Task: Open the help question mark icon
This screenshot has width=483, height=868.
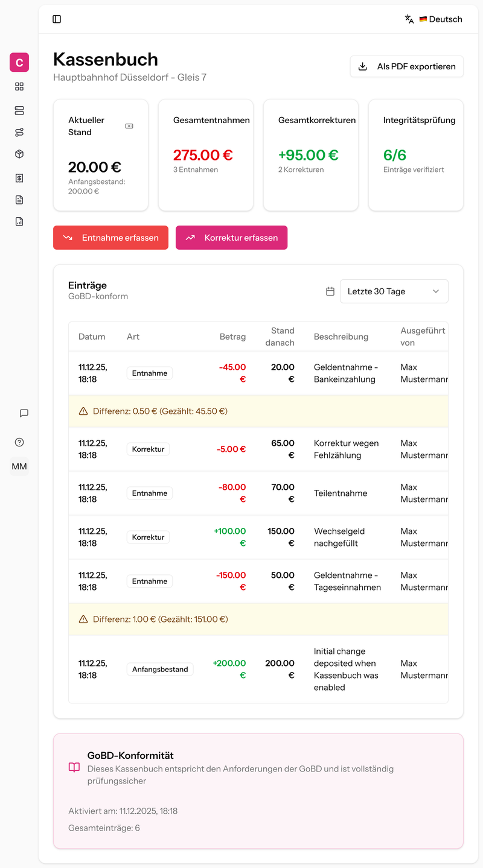Action: [19, 442]
